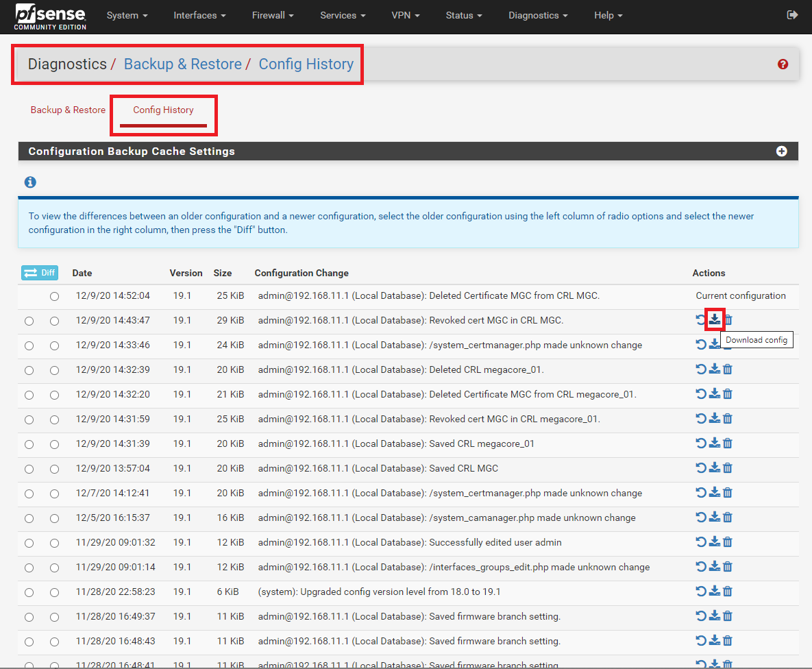Delete the 12/7/20 14:12:41 config backup
The image size is (812, 669).
pos(728,492)
